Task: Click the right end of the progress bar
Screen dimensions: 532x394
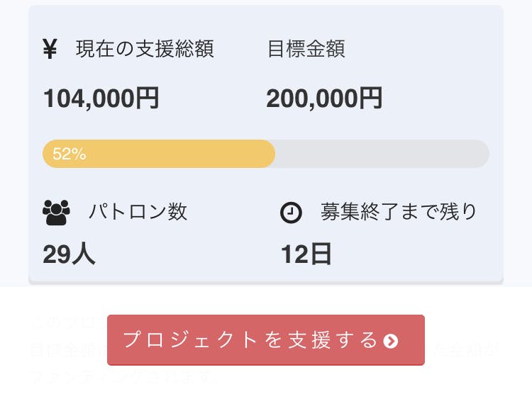Action: click(481, 154)
